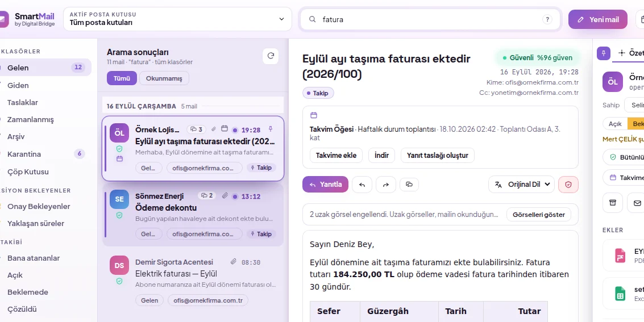Toggle unread dot beside 19:28
Screen dimensions: 644x322
[235, 130]
